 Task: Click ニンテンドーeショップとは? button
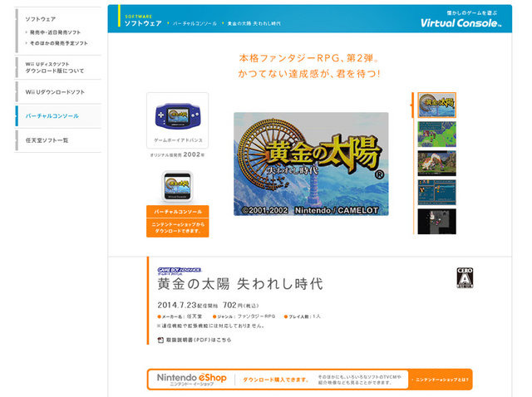coord(440,380)
